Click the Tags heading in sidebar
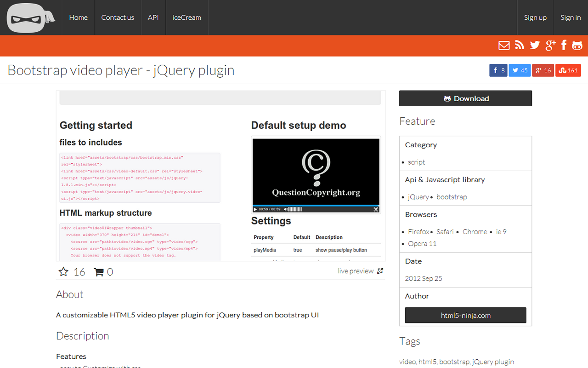This screenshot has height=368, width=588. 410,341
